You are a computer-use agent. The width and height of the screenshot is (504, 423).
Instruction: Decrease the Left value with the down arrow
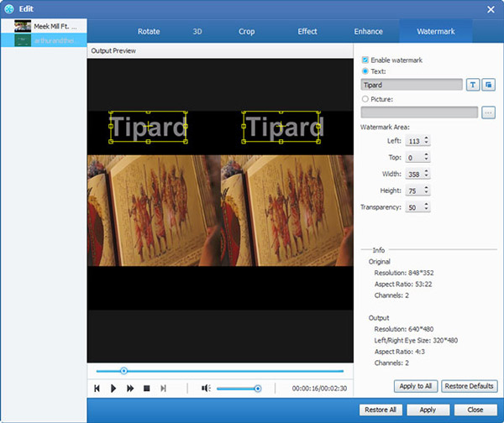[x=426, y=143]
